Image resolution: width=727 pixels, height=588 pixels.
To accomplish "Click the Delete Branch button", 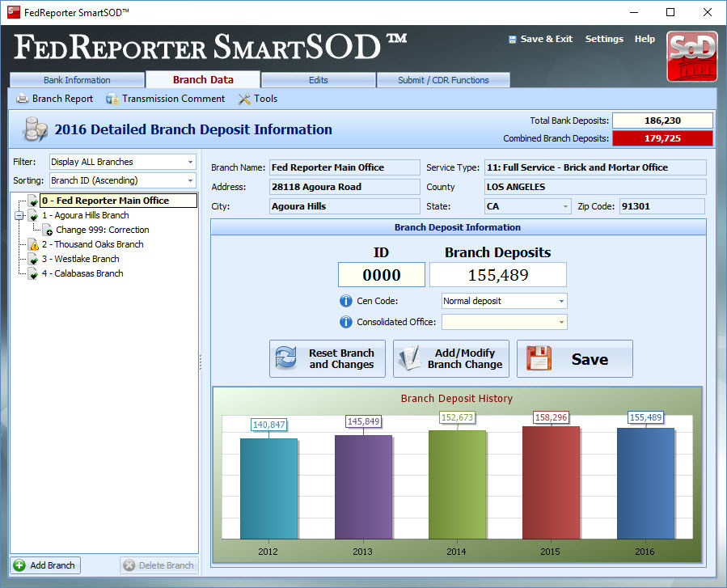I will (x=159, y=565).
